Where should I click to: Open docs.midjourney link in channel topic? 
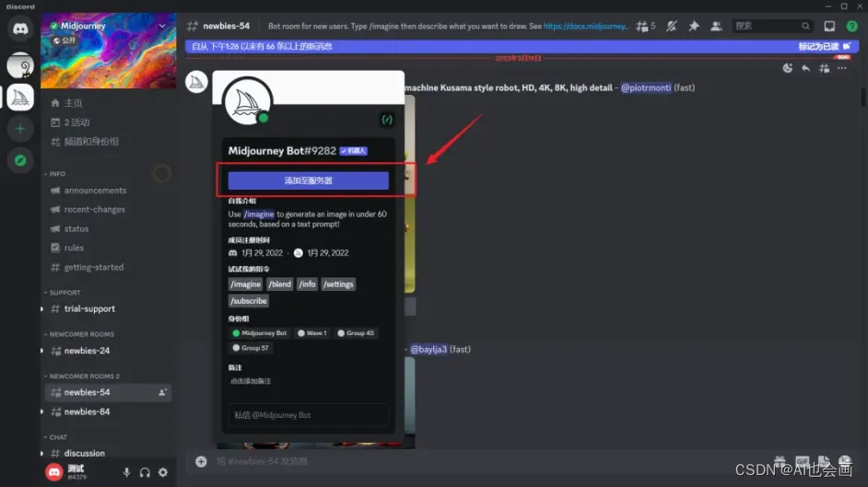[x=586, y=26]
